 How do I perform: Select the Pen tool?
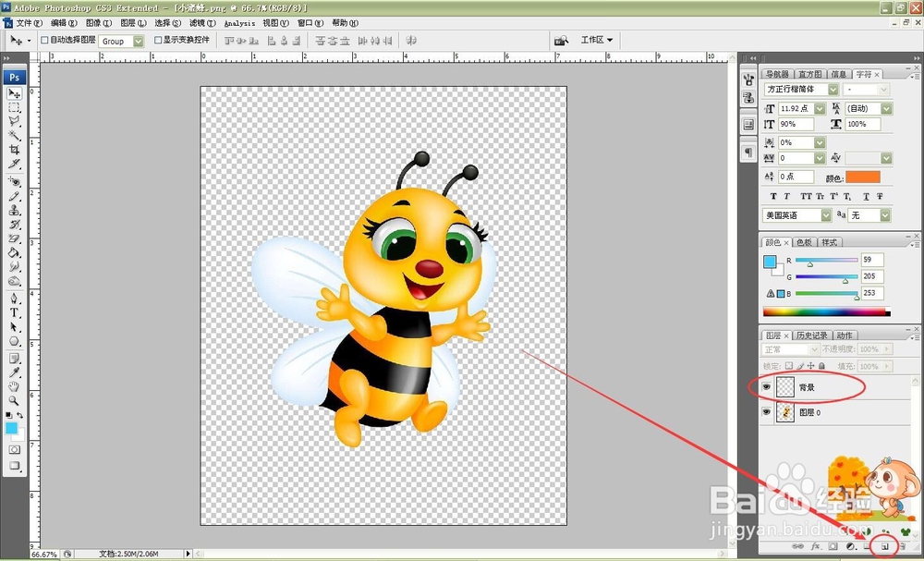pyautogui.click(x=14, y=299)
